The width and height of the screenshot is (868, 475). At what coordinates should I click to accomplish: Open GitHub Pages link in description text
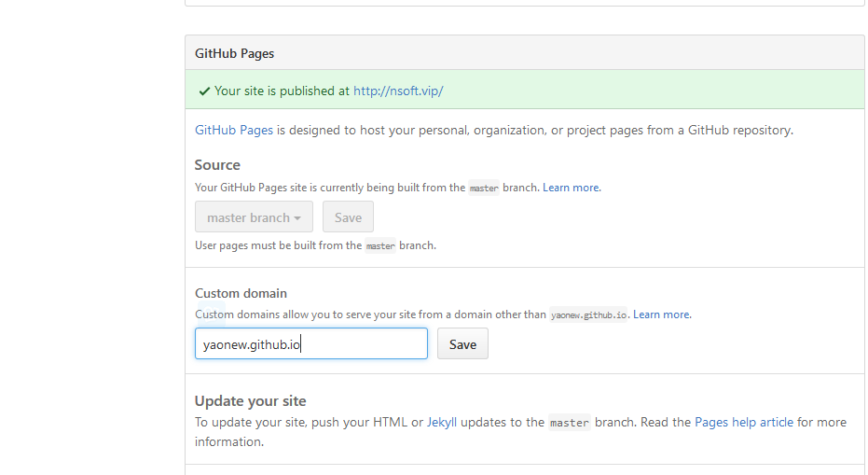tap(233, 131)
